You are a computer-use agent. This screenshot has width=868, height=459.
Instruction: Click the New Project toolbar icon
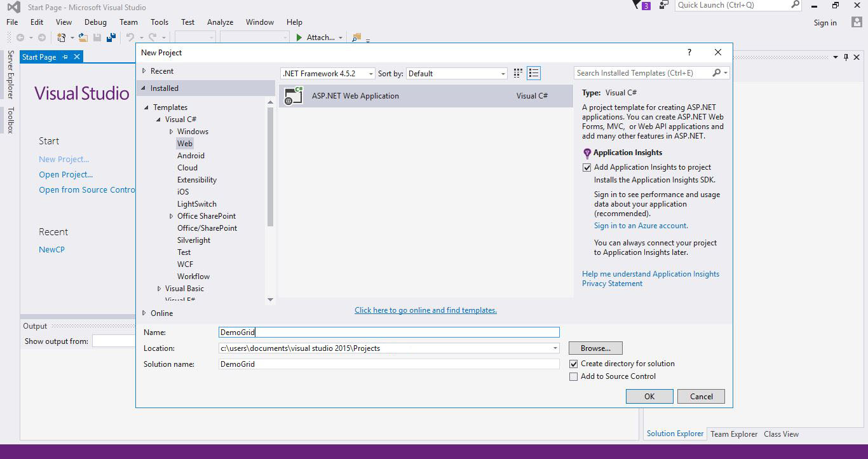click(x=62, y=38)
